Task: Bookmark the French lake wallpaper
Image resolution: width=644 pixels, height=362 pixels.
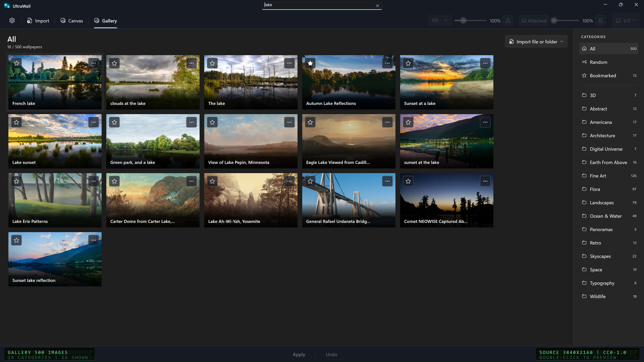Action: (16, 63)
